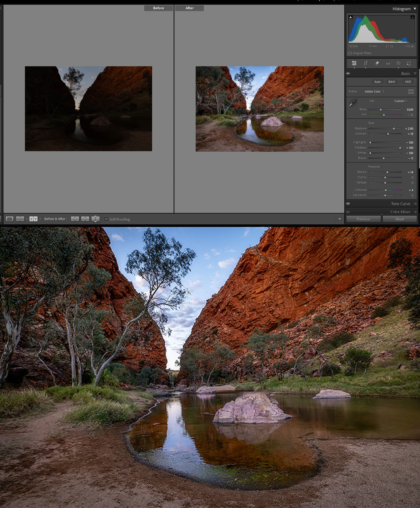420x508 pixels.
Task: Switch to single Loupe view
Action: (10, 219)
